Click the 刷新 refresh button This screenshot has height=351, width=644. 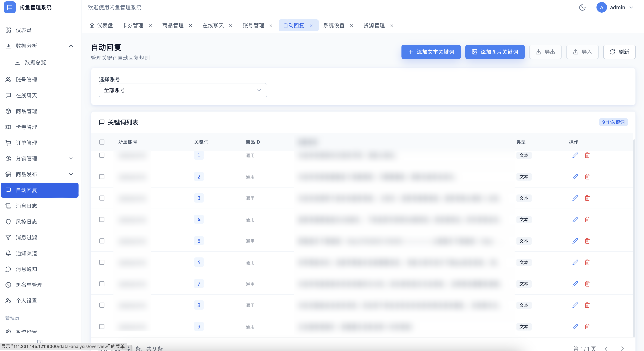[x=619, y=52]
